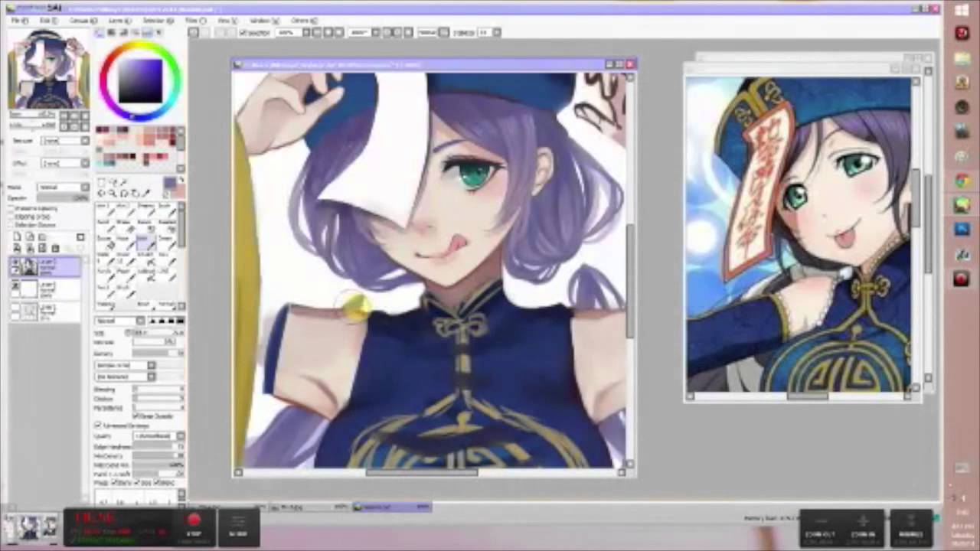Open the Quality dropdown
Viewport: 980px width, 551px height.
click(158, 435)
